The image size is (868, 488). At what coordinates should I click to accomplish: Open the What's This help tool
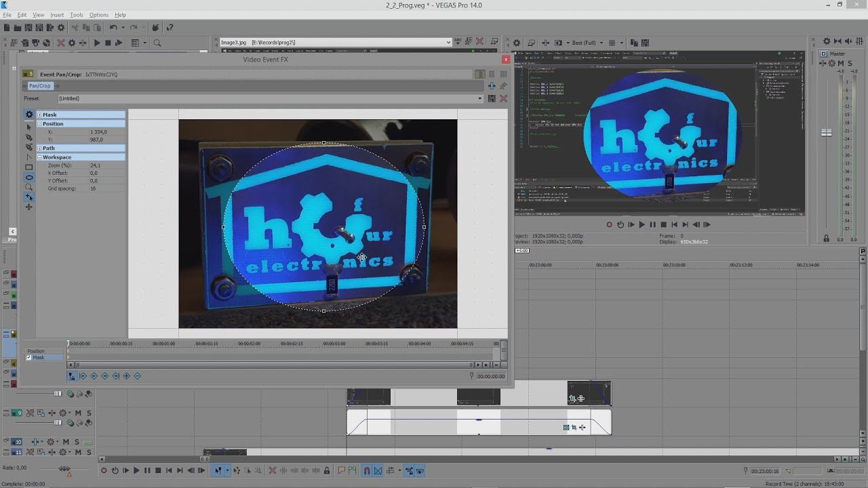pyautogui.click(x=170, y=27)
